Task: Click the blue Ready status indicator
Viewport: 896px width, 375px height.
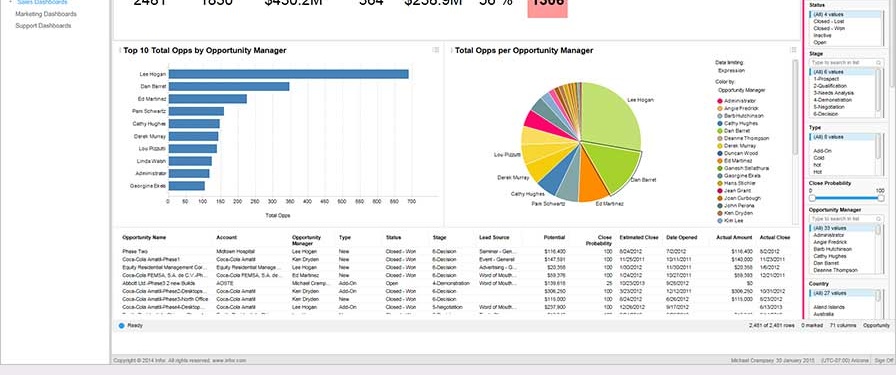Action: 121,325
